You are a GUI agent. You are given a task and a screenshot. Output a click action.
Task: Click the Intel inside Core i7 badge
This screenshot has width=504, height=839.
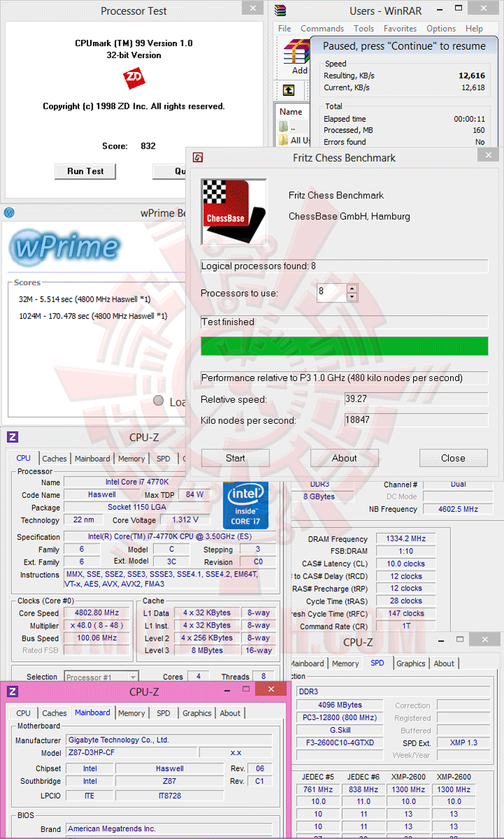tap(246, 505)
